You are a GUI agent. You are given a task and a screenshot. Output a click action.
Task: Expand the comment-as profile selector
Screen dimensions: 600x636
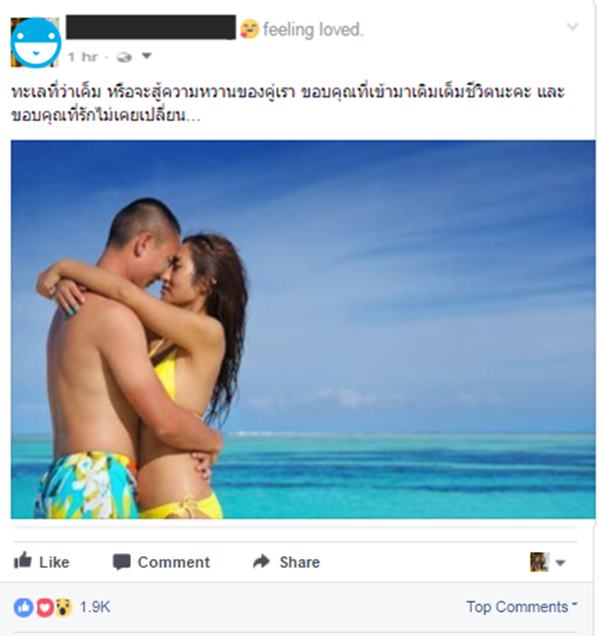(547, 562)
